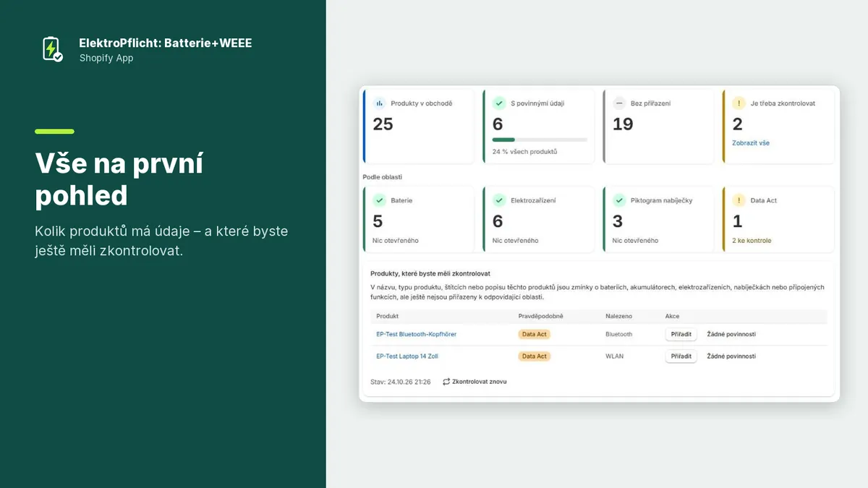Click the checkmark icon on Piktogram nabíječky card
Viewport: 868px width, 488px height.
point(619,200)
